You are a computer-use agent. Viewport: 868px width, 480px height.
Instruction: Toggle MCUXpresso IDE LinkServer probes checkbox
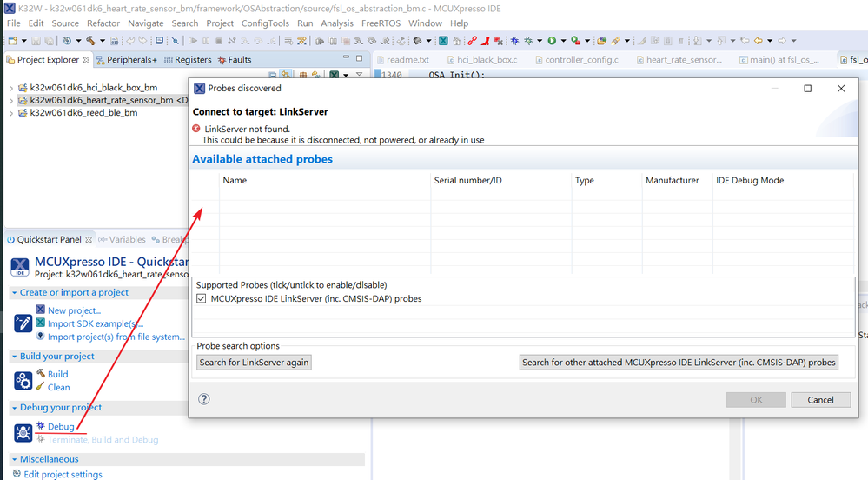[202, 299]
